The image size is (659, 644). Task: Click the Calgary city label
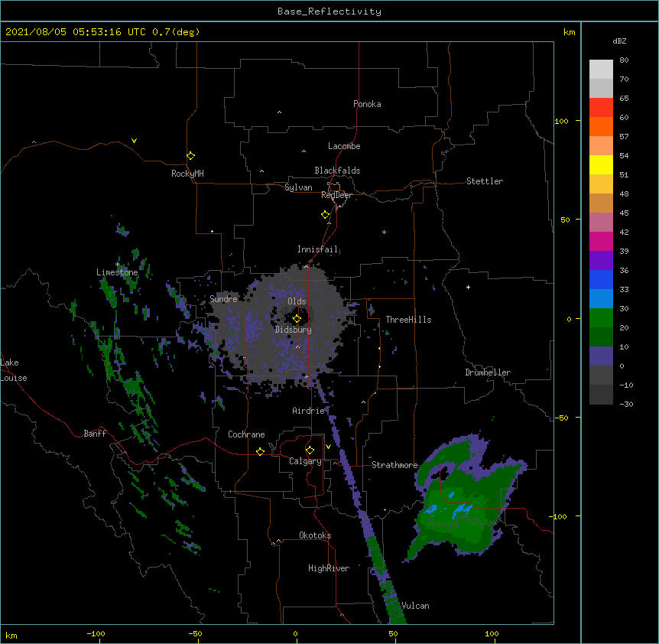pyautogui.click(x=305, y=461)
